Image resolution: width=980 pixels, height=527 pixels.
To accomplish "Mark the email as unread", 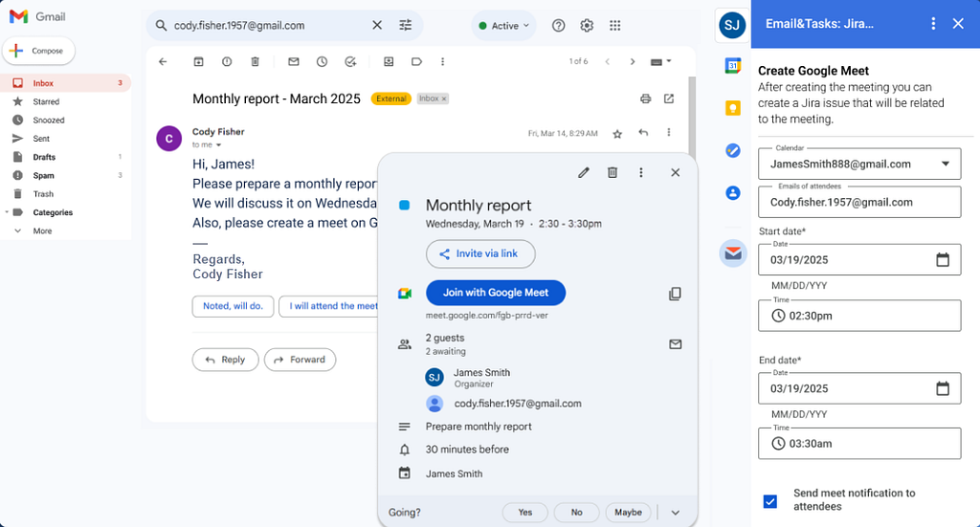I will point(294,62).
